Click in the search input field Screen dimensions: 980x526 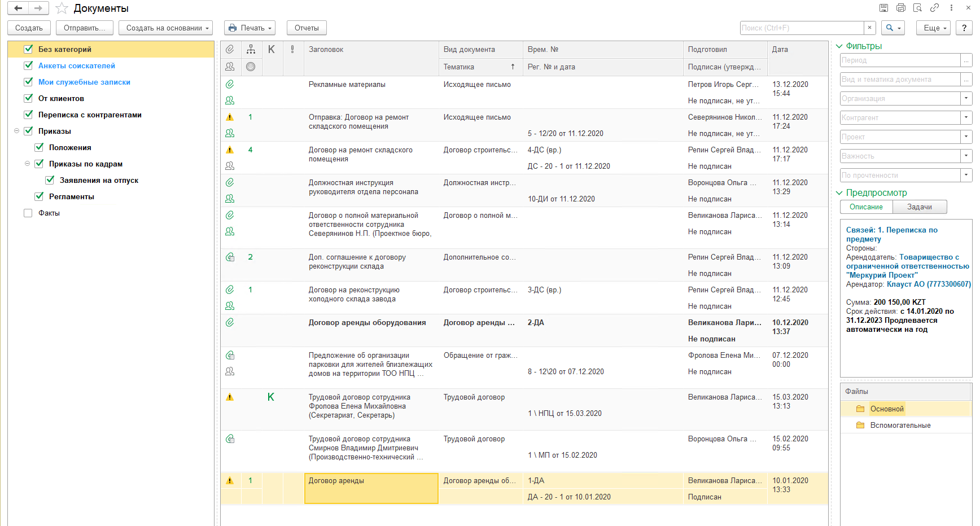(802, 28)
